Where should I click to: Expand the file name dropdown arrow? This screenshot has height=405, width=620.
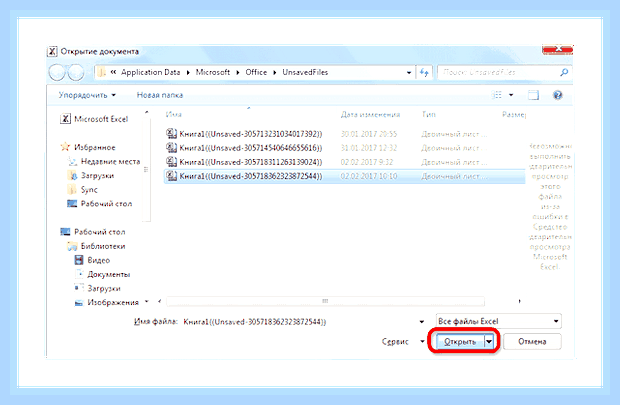pyautogui.click(x=422, y=322)
